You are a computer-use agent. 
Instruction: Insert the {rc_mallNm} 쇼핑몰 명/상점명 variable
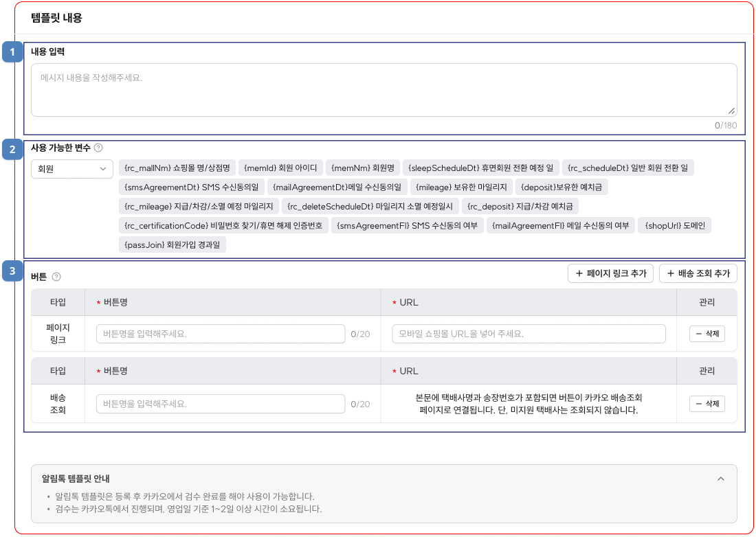point(178,168)
